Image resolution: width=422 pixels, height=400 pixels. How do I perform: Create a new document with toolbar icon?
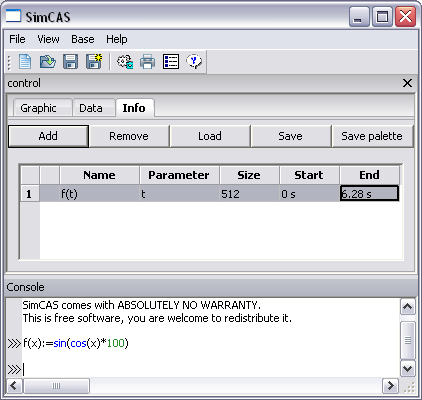point(25,62)
